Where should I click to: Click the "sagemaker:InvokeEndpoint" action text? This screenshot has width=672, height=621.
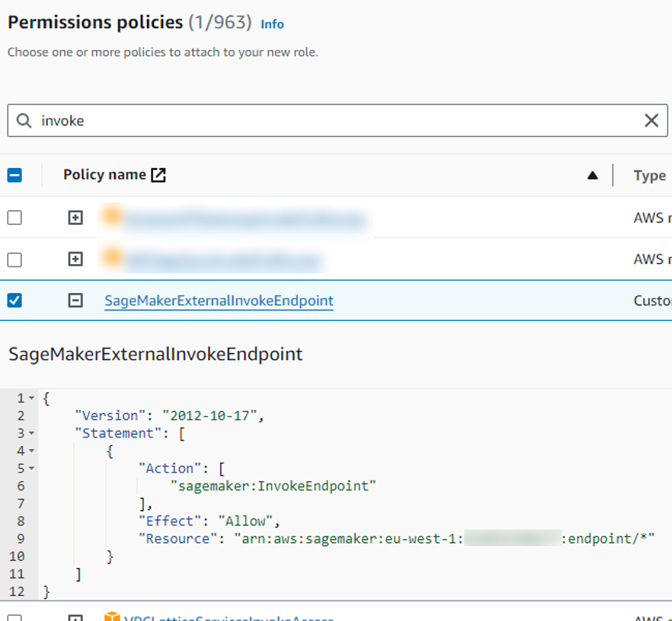[273, 486]
